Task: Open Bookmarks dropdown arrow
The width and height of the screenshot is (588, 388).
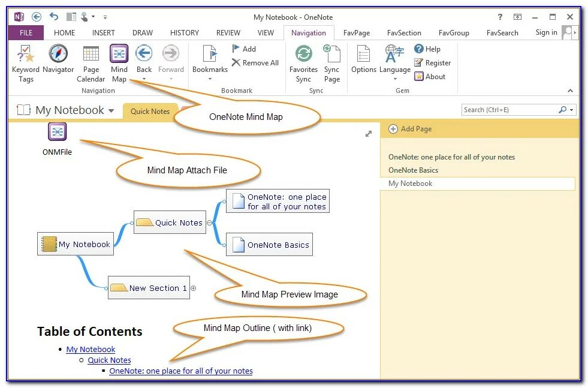Action: [210, 79]
